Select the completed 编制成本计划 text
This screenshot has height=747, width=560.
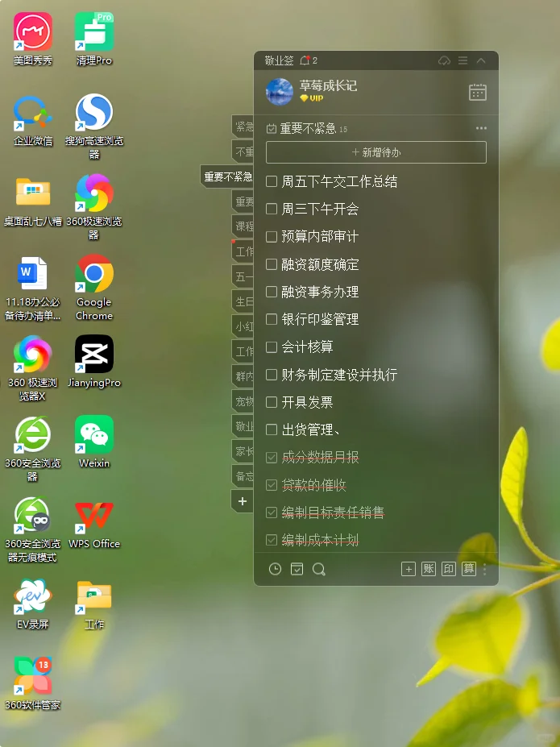click(x=320, y=540)
